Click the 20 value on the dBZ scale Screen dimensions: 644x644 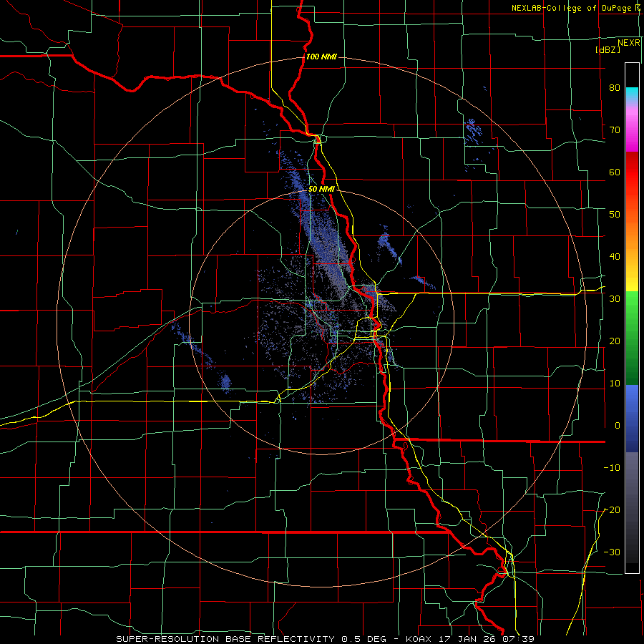click(x=615, y=341)
